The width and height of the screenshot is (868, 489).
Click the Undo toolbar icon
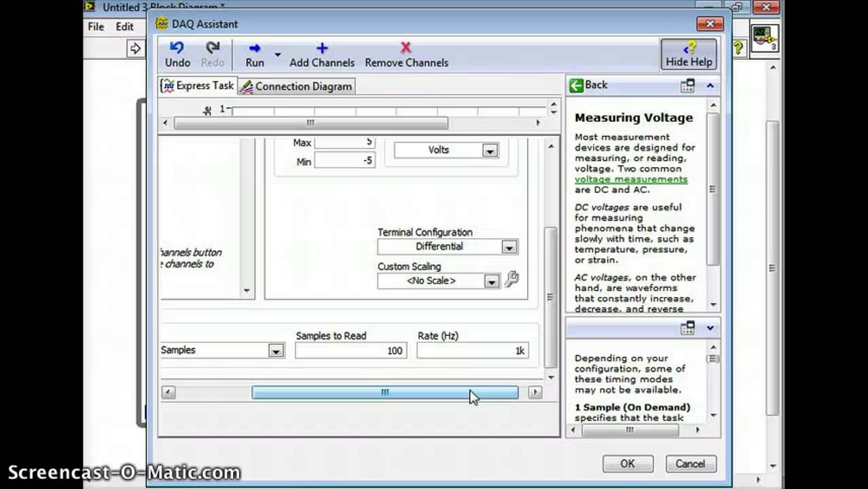coord(177,48)
